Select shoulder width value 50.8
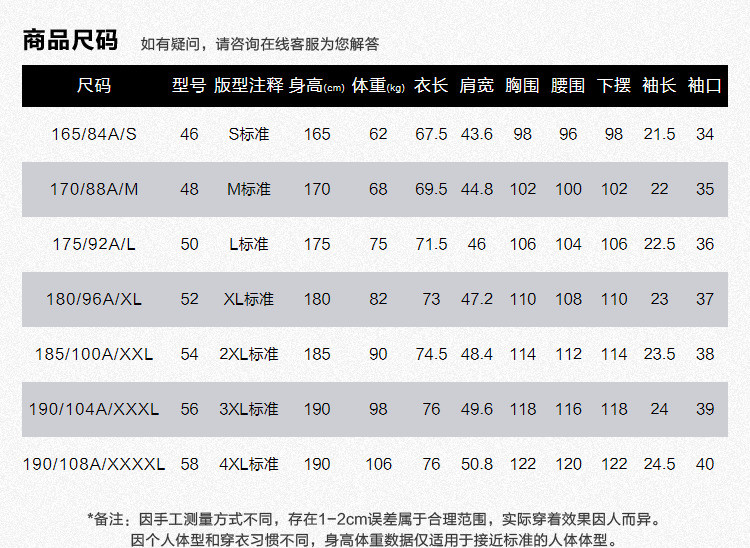 [476, 464]
